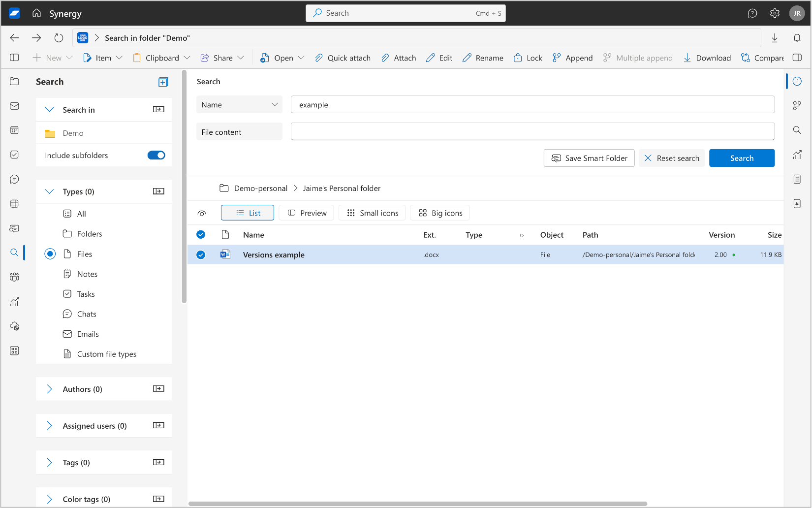Open the help chat icon

[x=752, y=13]
